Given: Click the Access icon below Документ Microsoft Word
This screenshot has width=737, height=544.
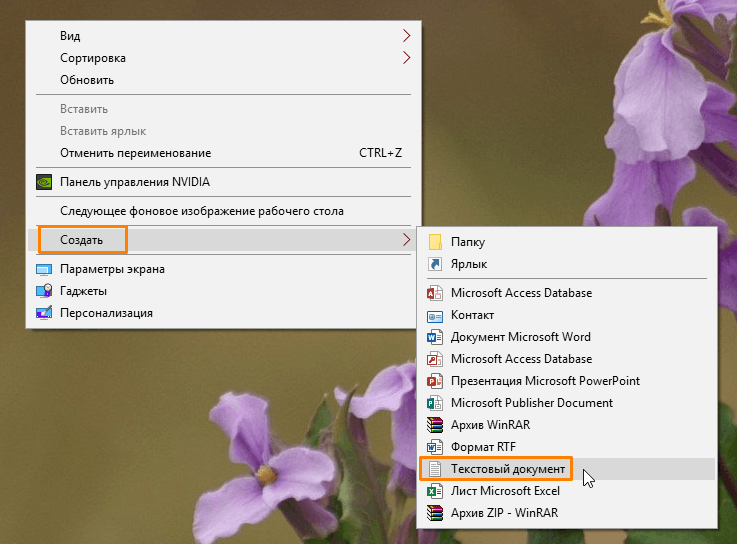Looking at the screenshot, I should point(435,359).
